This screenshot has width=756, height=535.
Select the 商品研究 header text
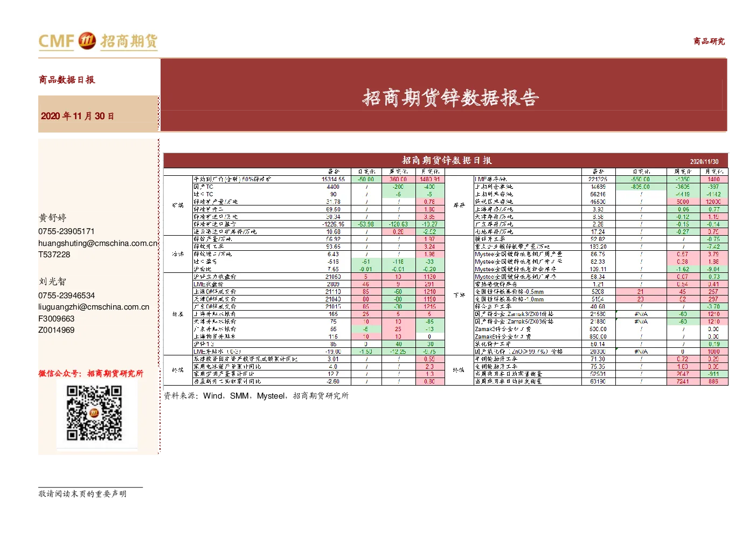709,42
